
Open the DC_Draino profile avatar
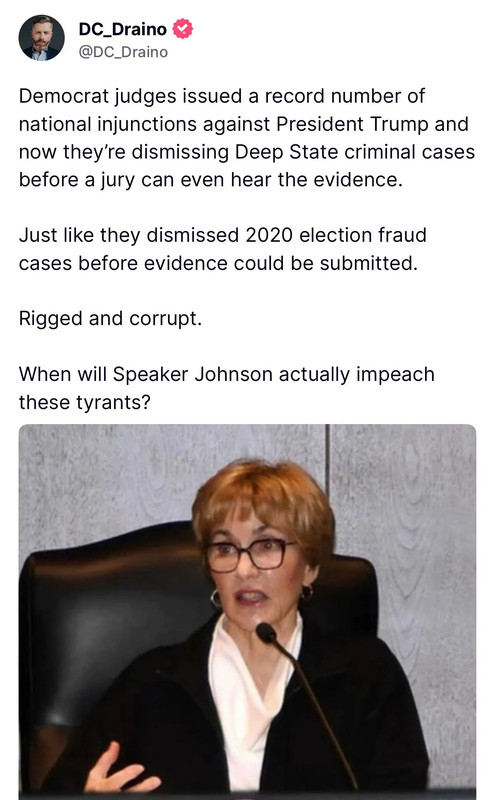point(41,38)
